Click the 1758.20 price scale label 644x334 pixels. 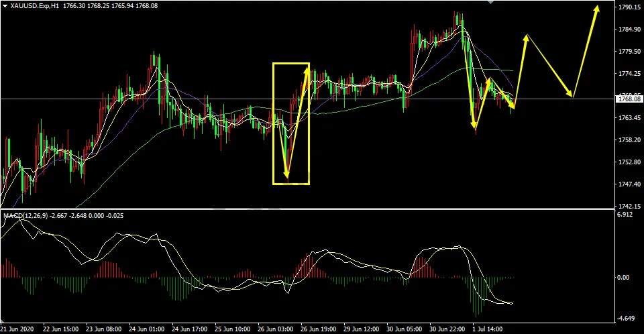629,140
